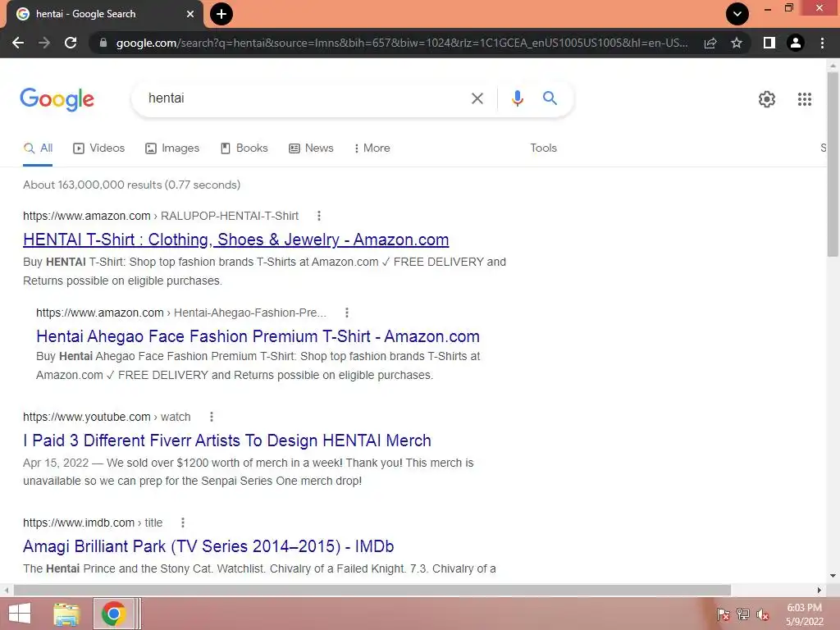This screenshot has width=840, height=630.
Task: Click the vertical scrollbar thumb
Action: point(833,166)
